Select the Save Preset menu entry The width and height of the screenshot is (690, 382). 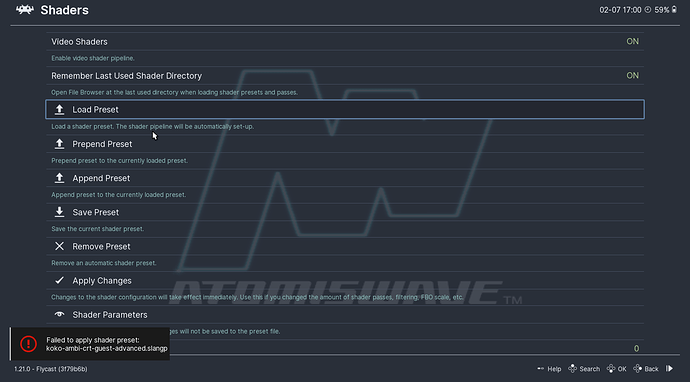[345, 212]
